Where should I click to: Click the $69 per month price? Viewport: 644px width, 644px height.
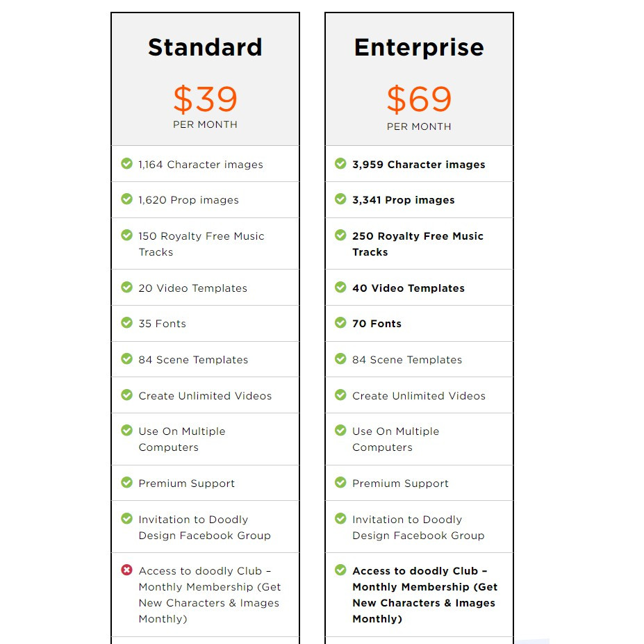[x=419, y=99]
